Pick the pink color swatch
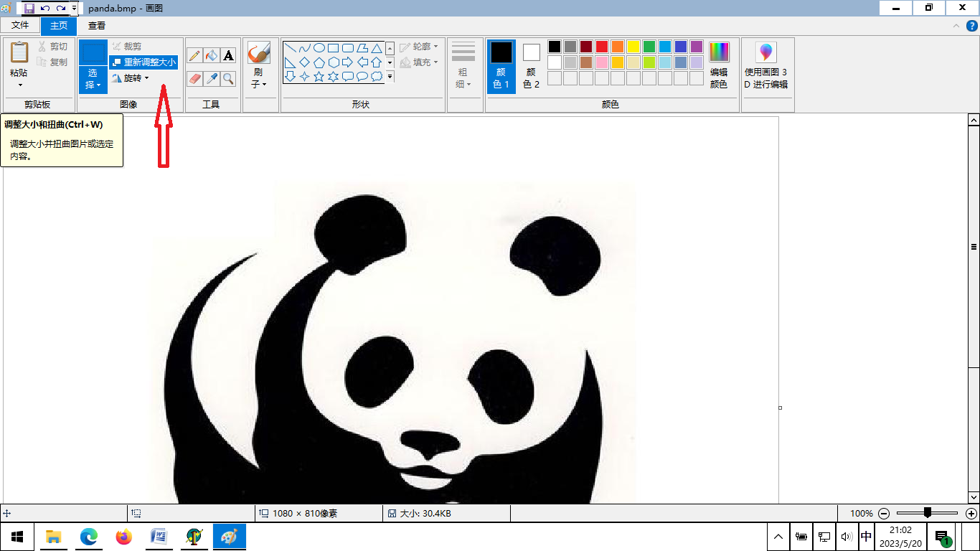980x551 pixels. pos(602,62)
